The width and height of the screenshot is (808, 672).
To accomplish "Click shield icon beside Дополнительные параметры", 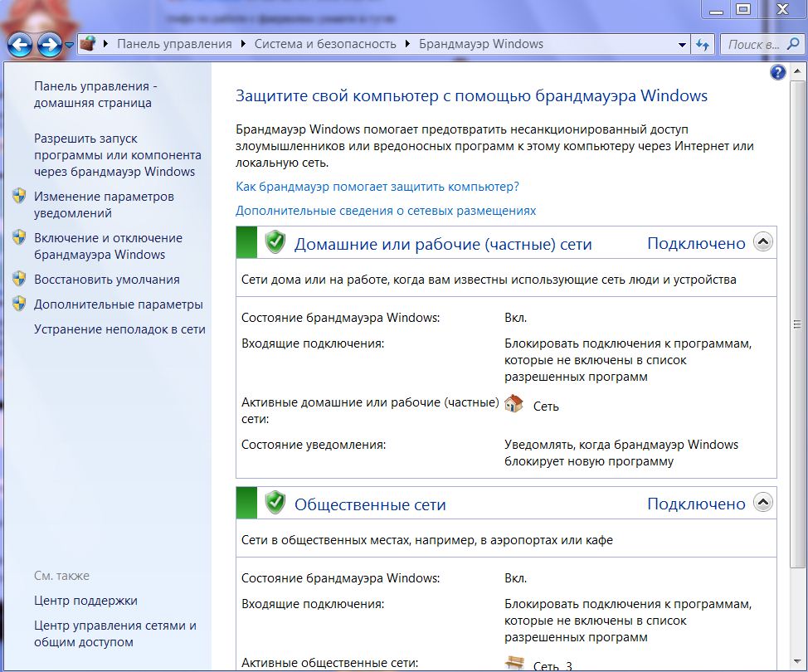I will [x=20, y=303].
